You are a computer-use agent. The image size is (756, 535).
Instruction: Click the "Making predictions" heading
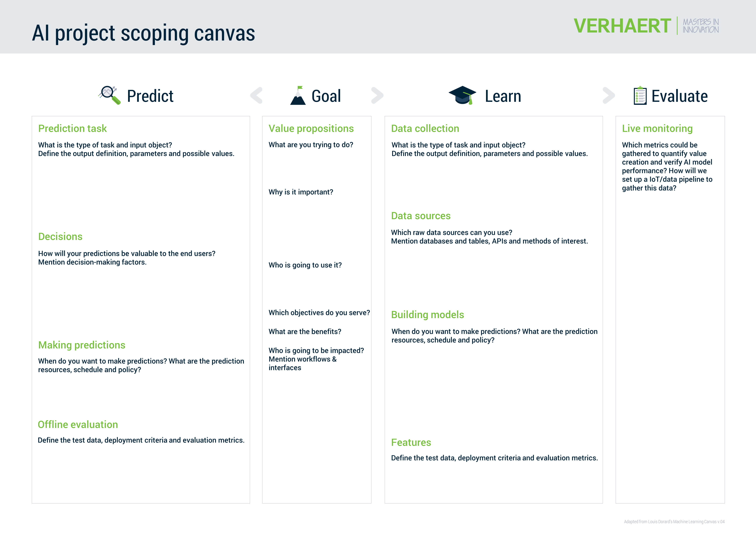point(82,345)
